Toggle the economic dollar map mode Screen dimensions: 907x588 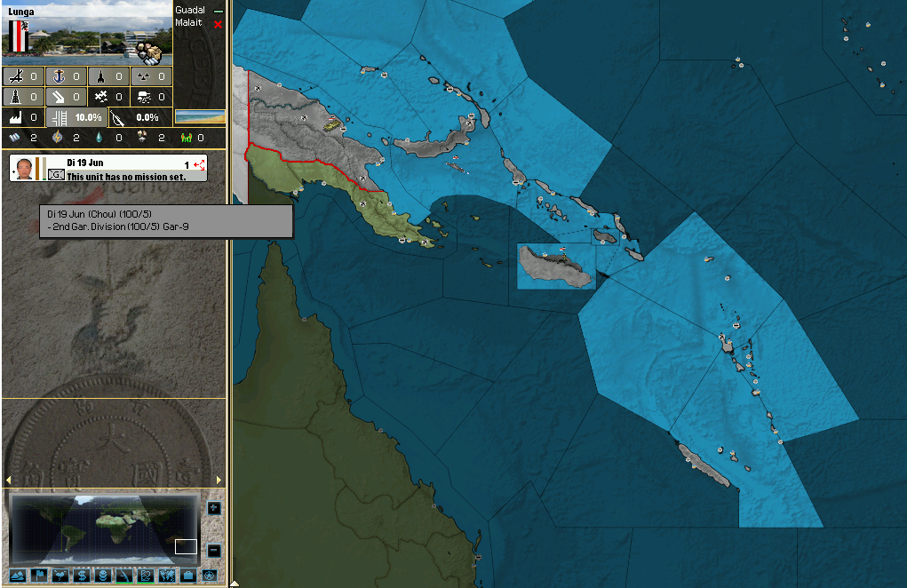(x=82, y=576)
